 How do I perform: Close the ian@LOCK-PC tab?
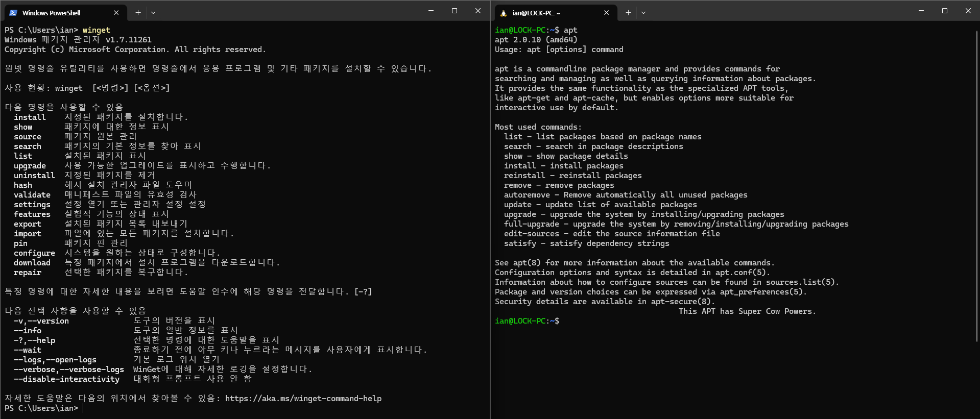[x=606, y=13]
